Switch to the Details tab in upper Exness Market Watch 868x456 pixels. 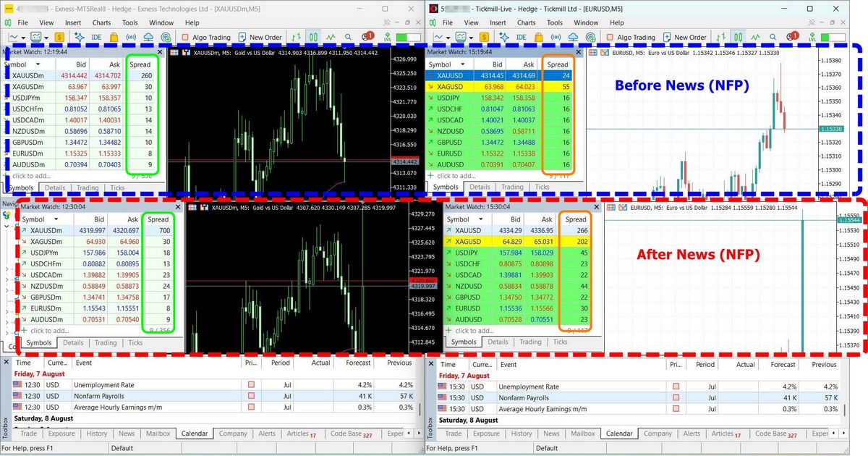pyautogui.click(x=54, y=188)
